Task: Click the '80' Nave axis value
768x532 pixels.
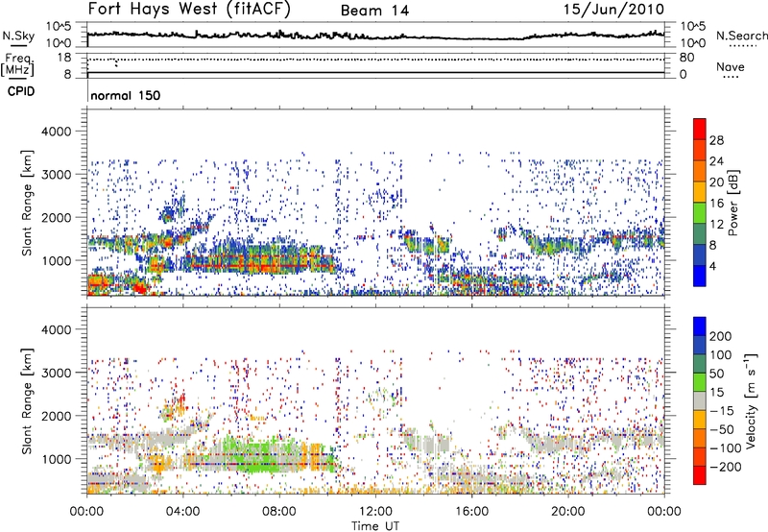Action: [686, 58]
